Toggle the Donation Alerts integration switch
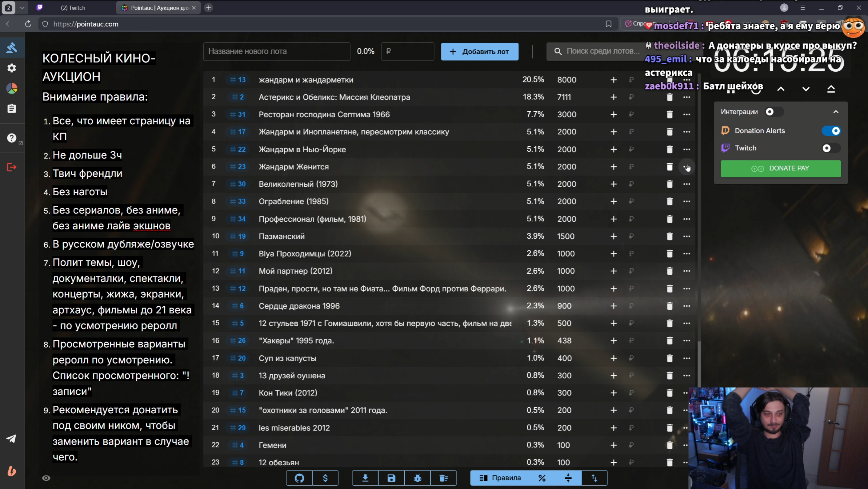This screenshot has width=868, height=489. 831,131
